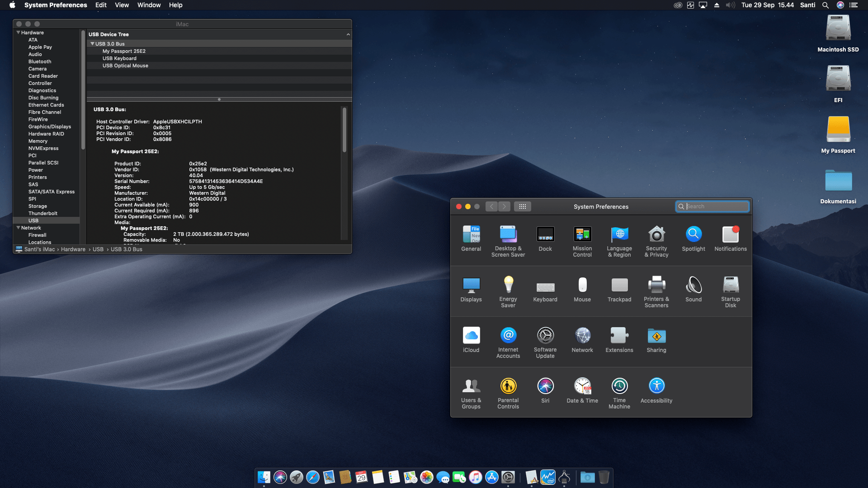Open the Startup Disk pane
The width and height of the screenshot is (868, 488).
coord(730,287)
